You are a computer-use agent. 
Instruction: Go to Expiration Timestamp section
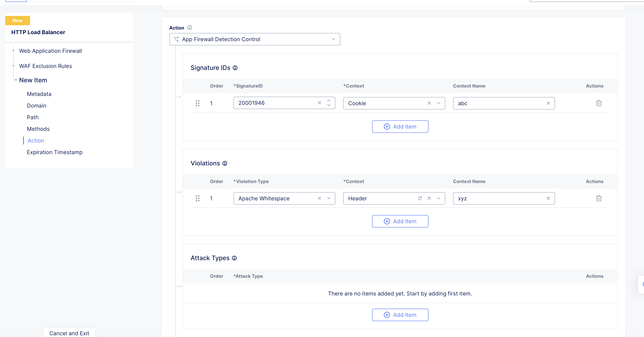pyautogui.click(x=55, y=152)
